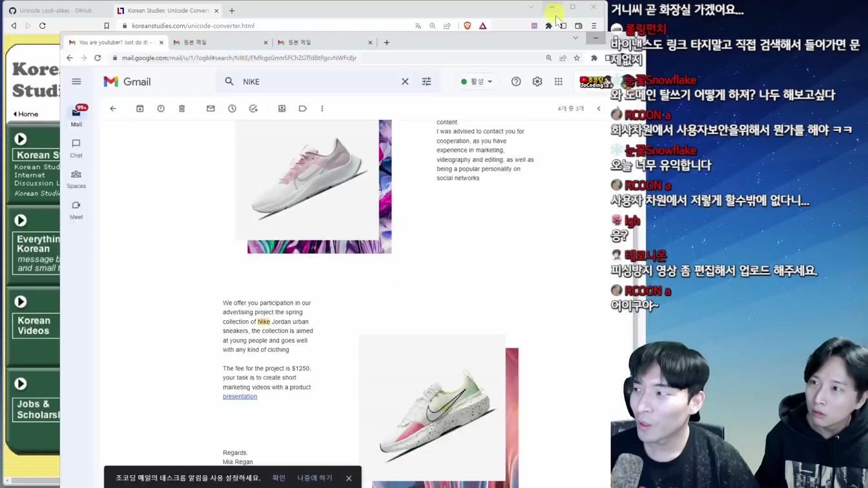Open Gmail settings gear
This screenshot has width=868, height=488.
click(x=537, y=81)
